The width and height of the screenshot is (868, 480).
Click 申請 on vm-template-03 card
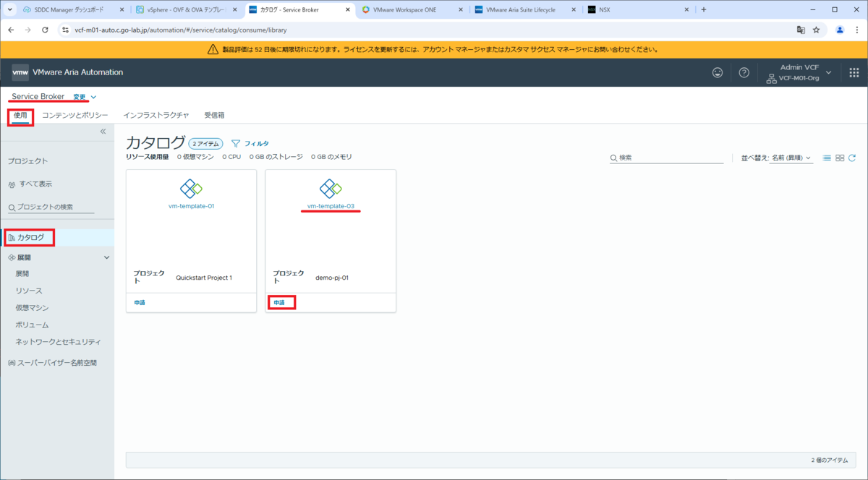click(279, 302)
